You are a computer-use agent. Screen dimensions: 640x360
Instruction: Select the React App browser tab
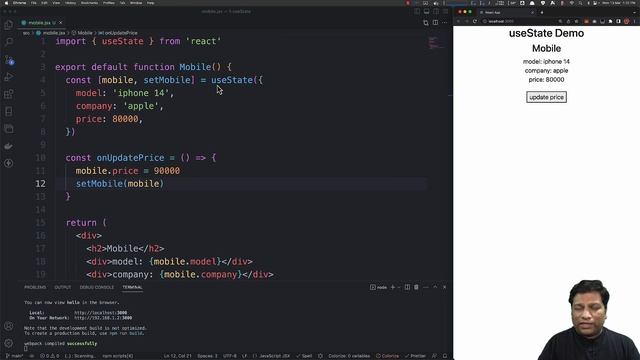click(506, 12)
